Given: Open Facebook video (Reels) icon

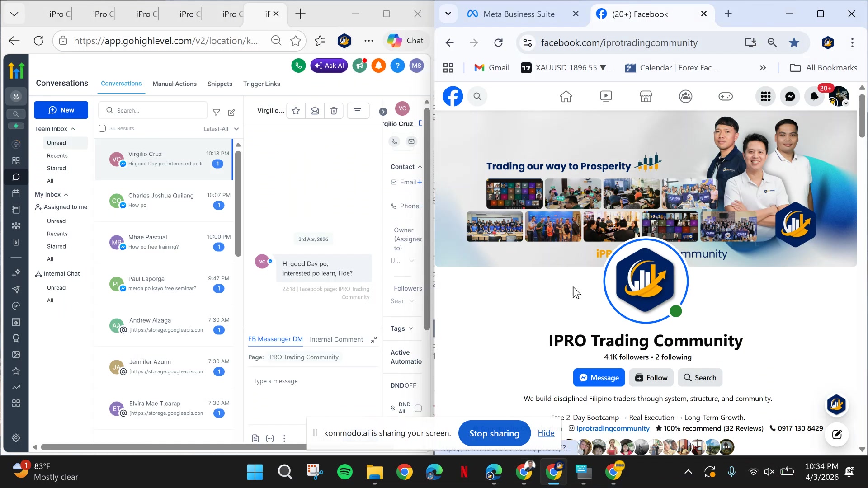Looking at the screenshot, I should (x=606, y=96).
